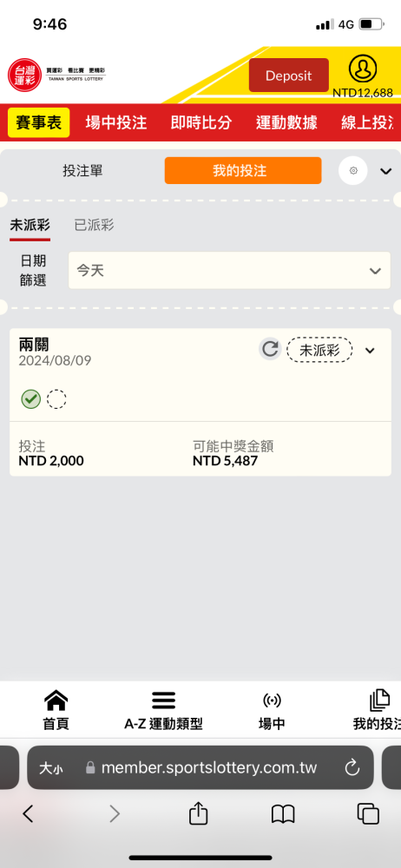The image size is (401, 868).
Task: Expand the 兩關 bet details chevron
Action: (x=370, y=350)
